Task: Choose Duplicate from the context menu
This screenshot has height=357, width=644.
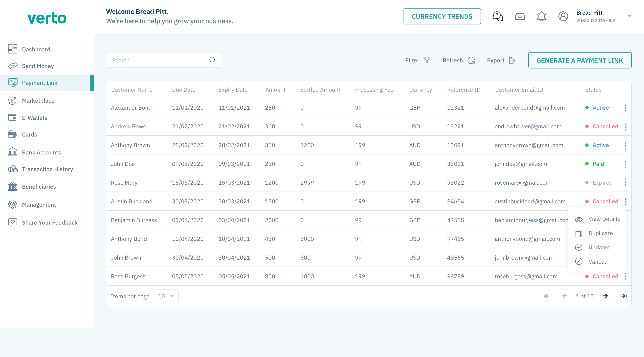Action: click(600, 233)
